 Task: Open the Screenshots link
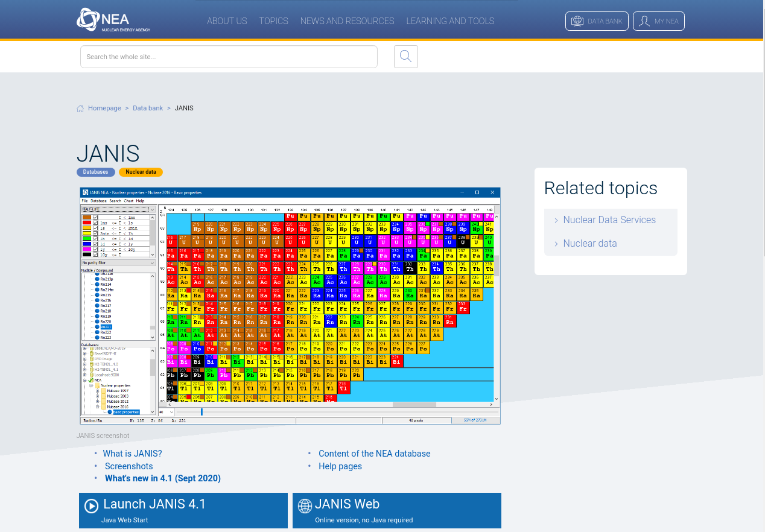(x=129, y=466)
